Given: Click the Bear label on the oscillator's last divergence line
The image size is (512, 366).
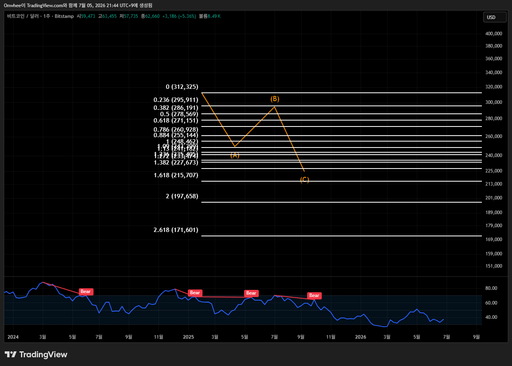Looking at the screenshot, I should tap(314, 296).
